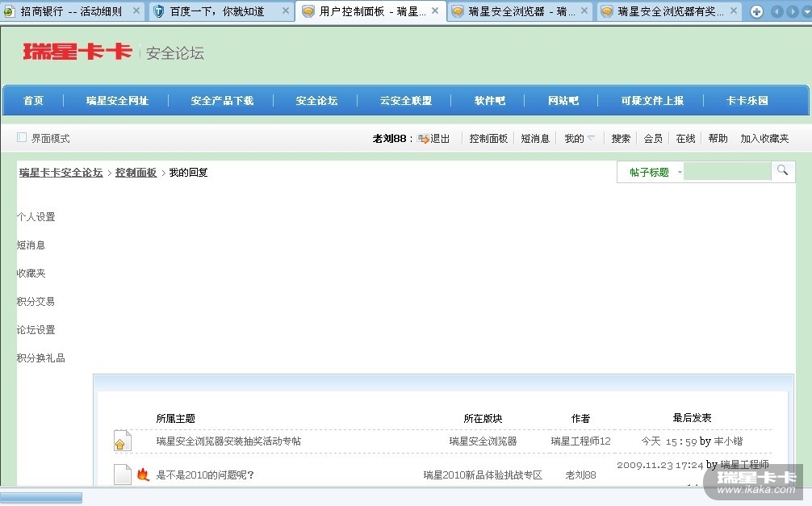Click the page icon for 是不是2010的问题呢
This screenshot has height=506, width=812.
[x=123, y=475]
